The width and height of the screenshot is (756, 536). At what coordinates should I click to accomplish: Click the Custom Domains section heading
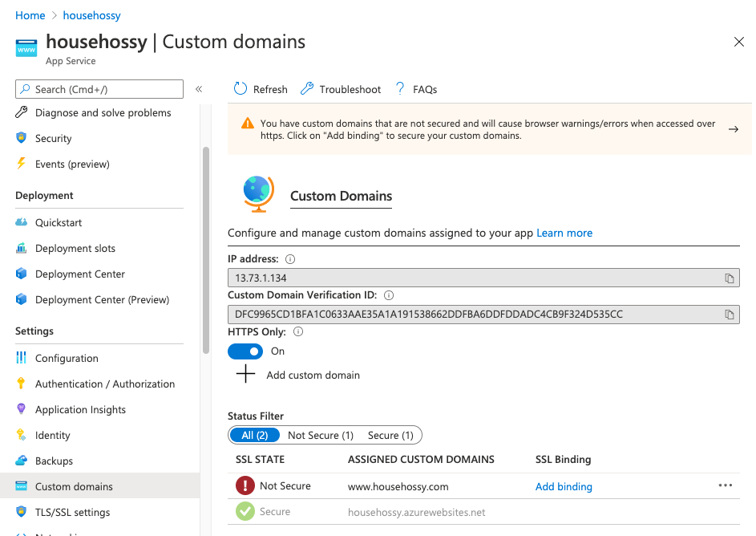coord(341,196)
